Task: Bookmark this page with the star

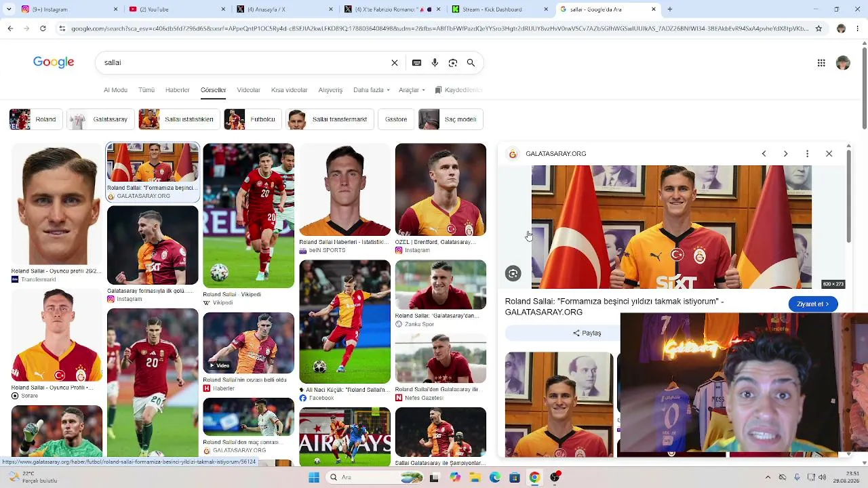Action: pyautogui.click(x=818, y=28)
